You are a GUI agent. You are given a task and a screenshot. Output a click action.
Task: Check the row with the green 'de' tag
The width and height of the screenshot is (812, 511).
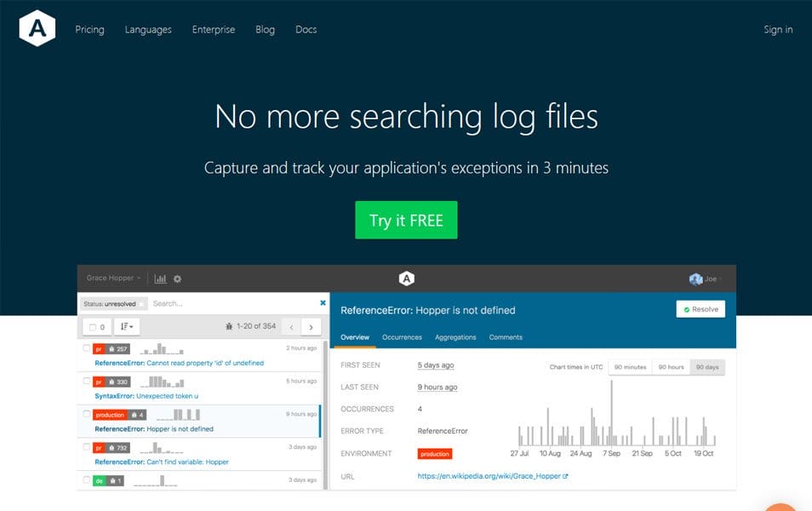click(x=87, y=479)
